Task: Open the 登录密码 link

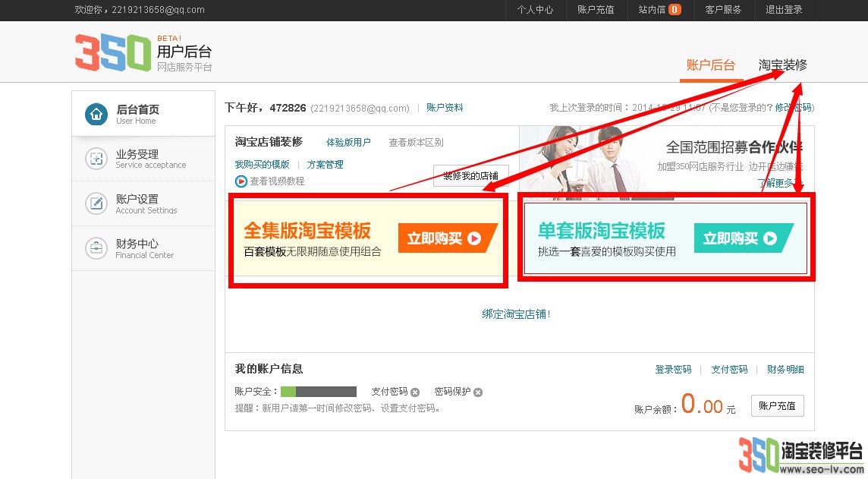Action: pyautogui.click(x=673, y=370)
